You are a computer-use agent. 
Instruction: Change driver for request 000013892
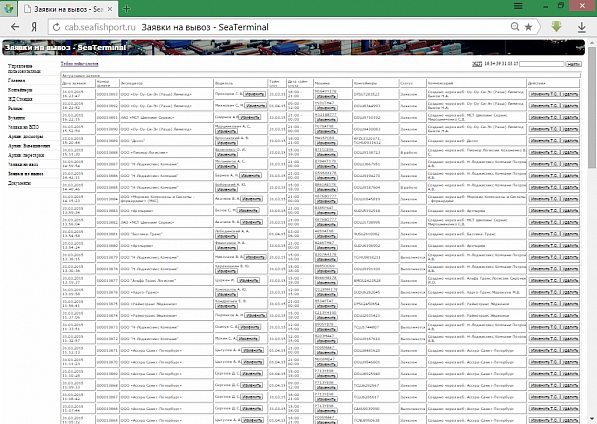pyautogui.click(x=255, y=105)
